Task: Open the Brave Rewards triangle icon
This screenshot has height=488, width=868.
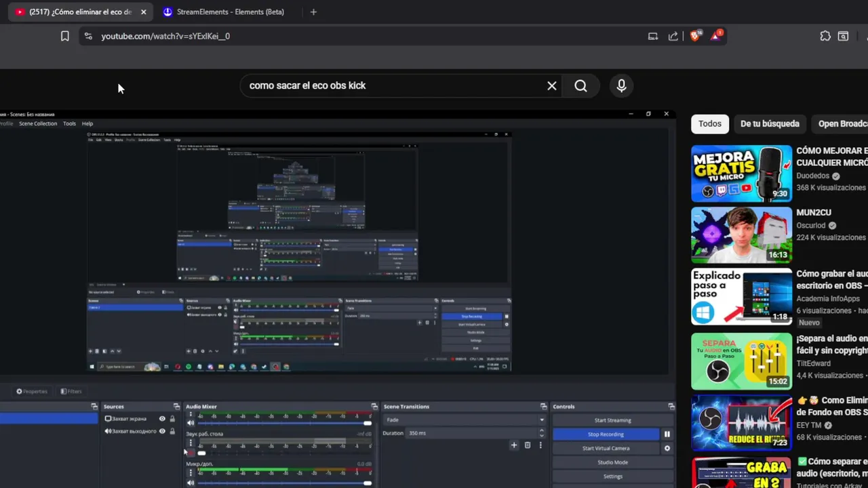Action: click(x=716, y=35)
